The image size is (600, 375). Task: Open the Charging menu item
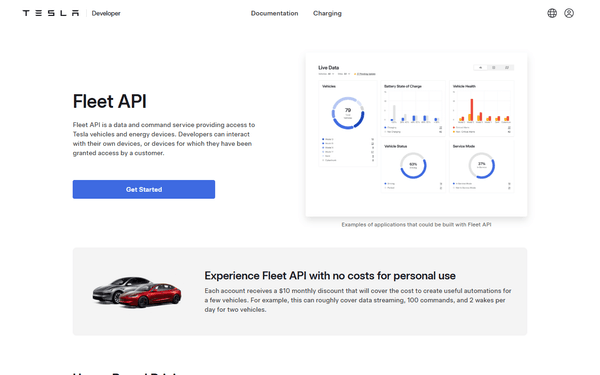tap(327, 13)
